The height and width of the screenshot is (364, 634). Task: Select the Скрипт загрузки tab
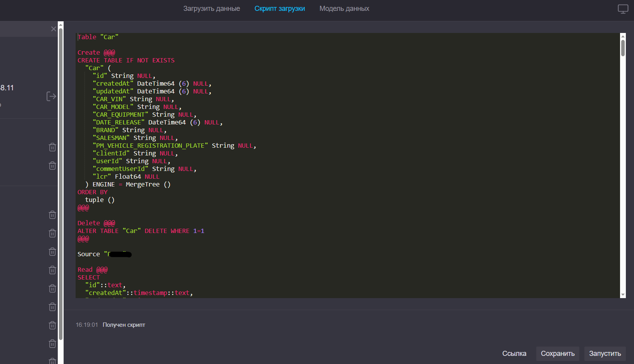point(280,9)
